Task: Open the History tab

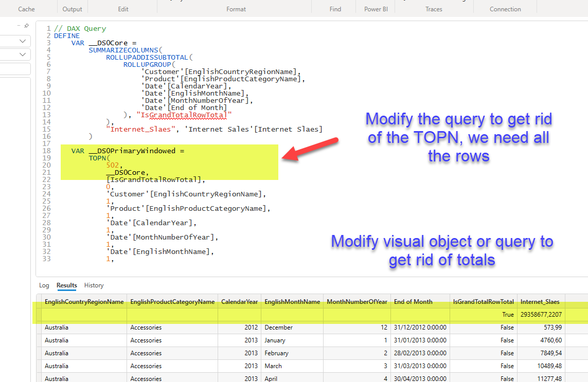Action: click(94, 285)
